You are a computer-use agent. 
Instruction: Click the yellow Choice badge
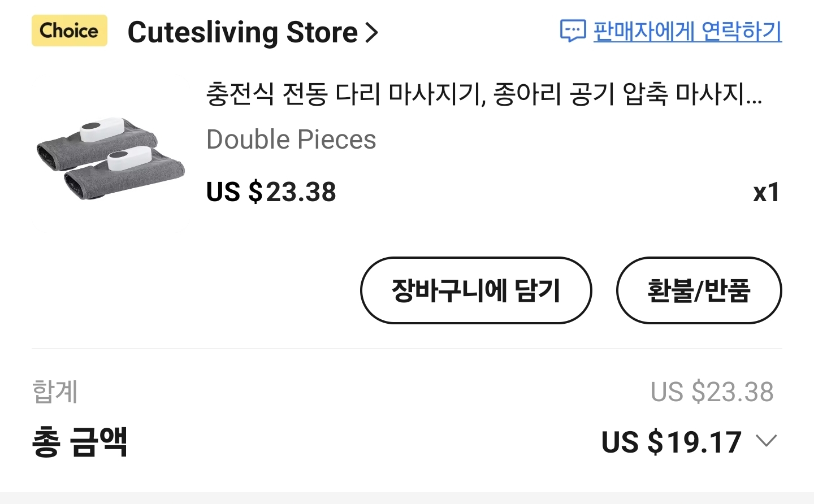pyautogui.click(x=69, y=31)
